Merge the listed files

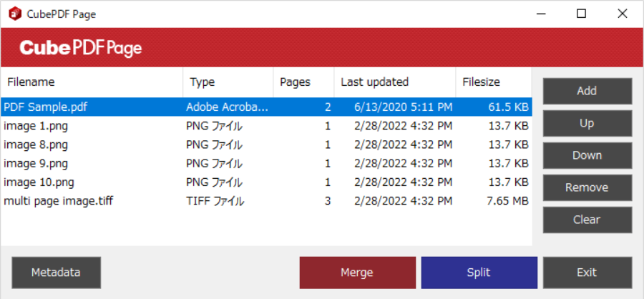click(x=357, y=273)
